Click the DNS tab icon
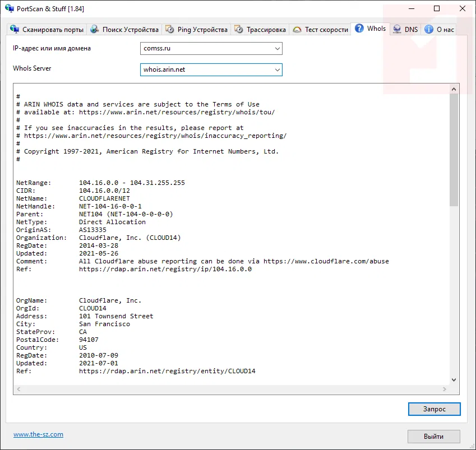Image resolution: width=476 pixels, height=450 pixels. (x=397, y=29)
